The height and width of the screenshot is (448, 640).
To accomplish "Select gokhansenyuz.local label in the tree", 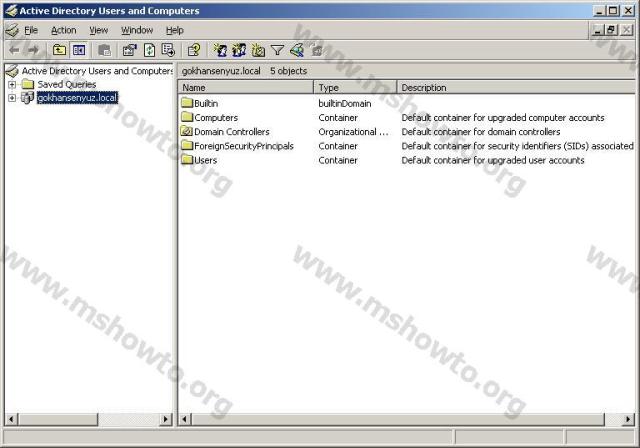I will click(77, 98).
